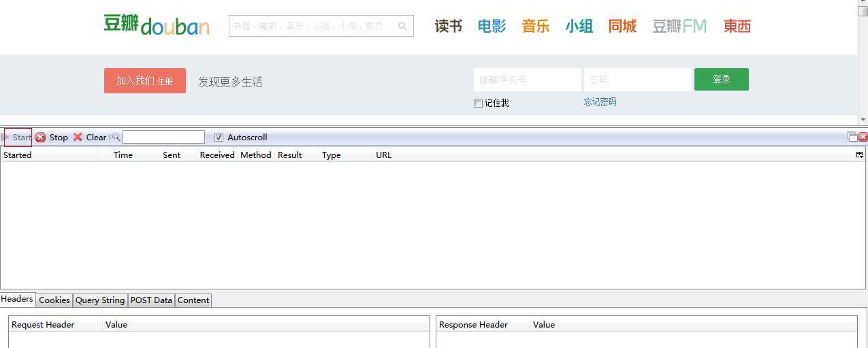868x348 pixels.
Task: Click the Start capture button
Action: coord(17,137)
